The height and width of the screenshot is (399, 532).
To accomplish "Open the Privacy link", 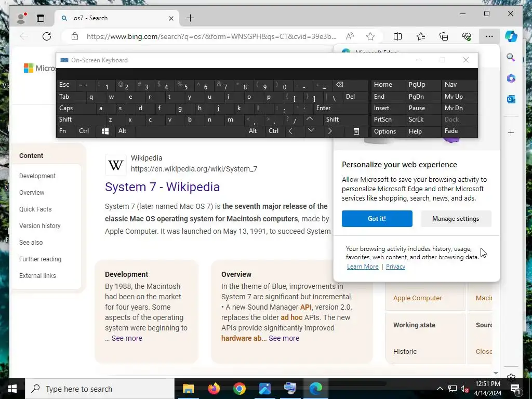I will 395,267.
